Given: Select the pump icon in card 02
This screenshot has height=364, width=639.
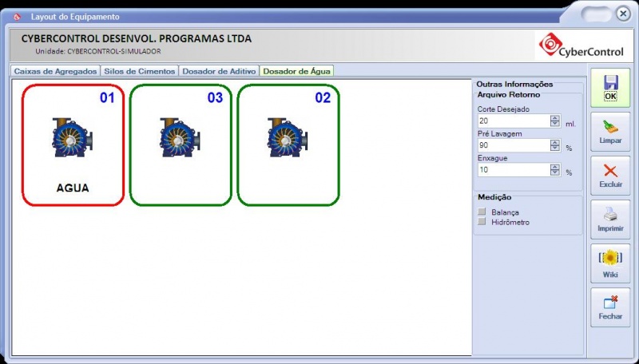Looking at the screenshot, I should click(288, 137).
